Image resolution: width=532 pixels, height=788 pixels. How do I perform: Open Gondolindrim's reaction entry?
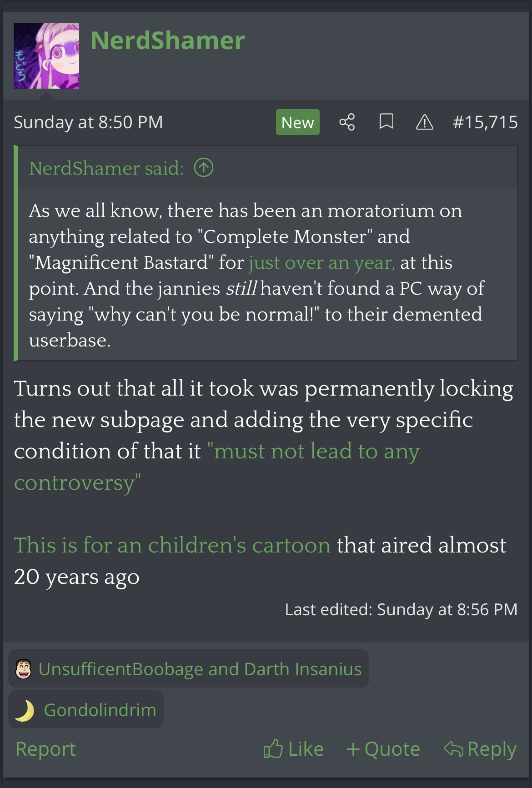point(100,710)
